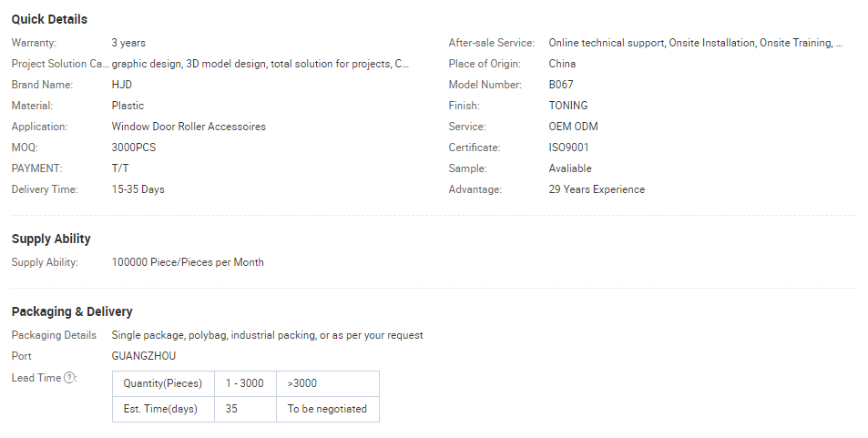Click the Lead Time help question-mark icon

pyautogui.click(x=70, y=378)
